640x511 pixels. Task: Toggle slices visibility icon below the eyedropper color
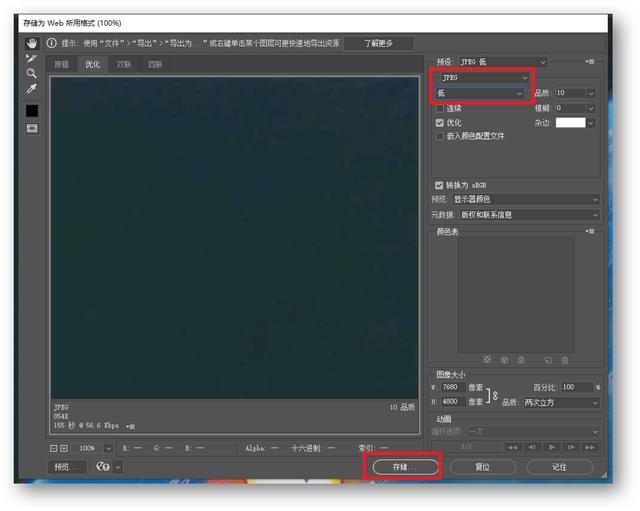tap(32, 128)
